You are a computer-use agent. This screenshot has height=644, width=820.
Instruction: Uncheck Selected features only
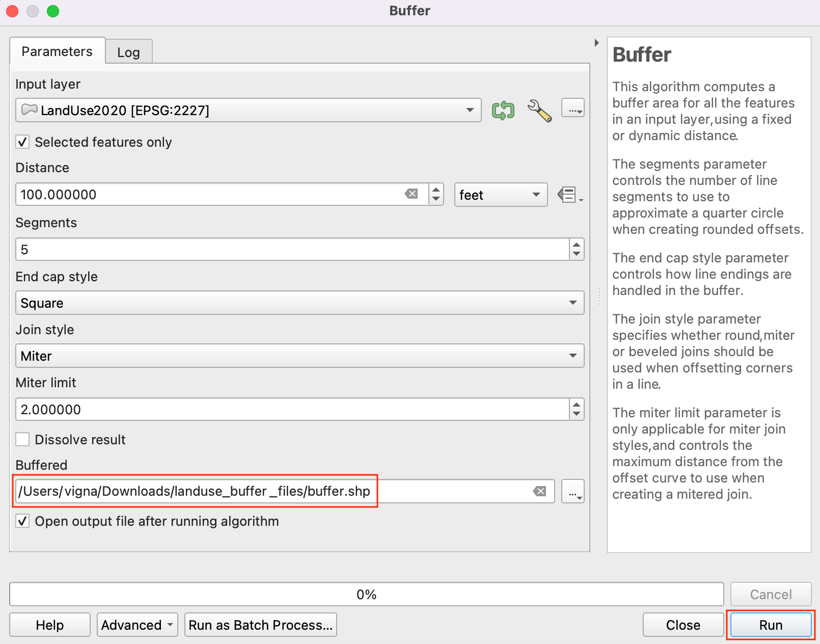pos(23,142)
